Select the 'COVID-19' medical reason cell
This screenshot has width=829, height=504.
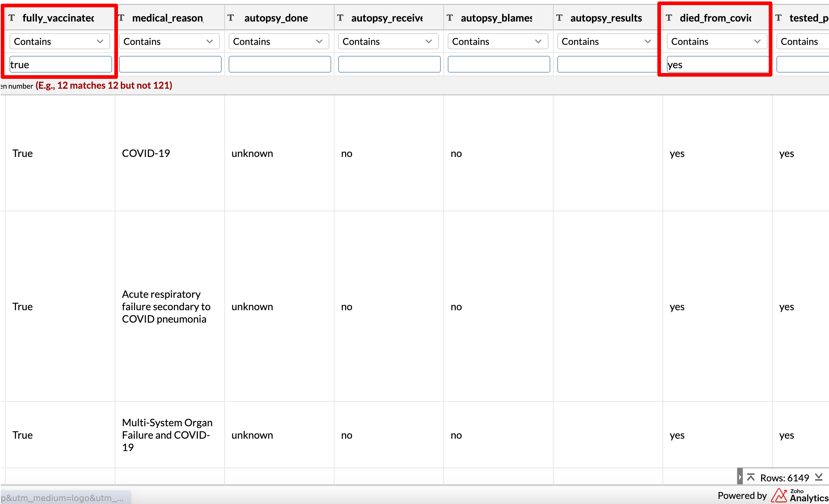point(146,153)
